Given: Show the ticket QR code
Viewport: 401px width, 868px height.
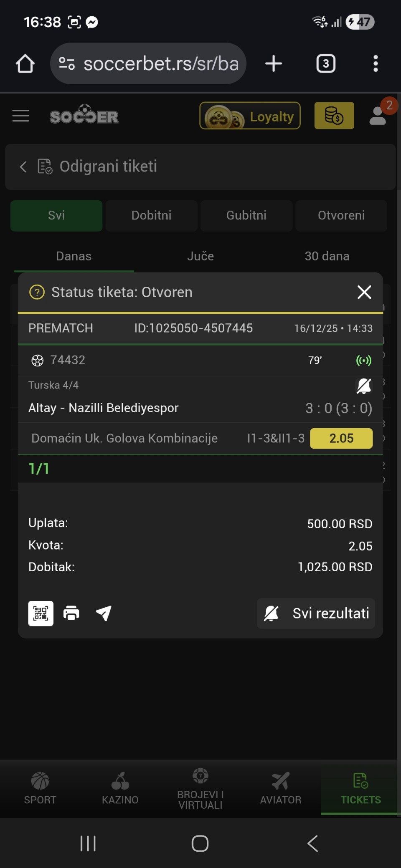Looking at the screenshot, I should pos(41,613).
